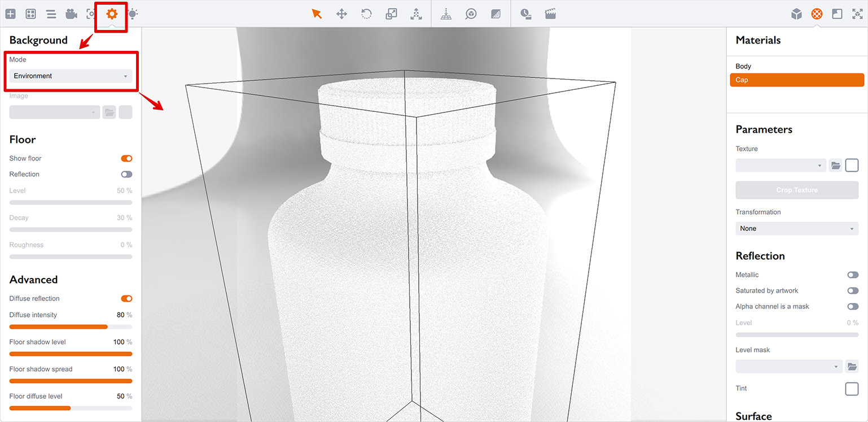Disable the Show floor toggle
This screenshot has height=422, width=868.
126,159
